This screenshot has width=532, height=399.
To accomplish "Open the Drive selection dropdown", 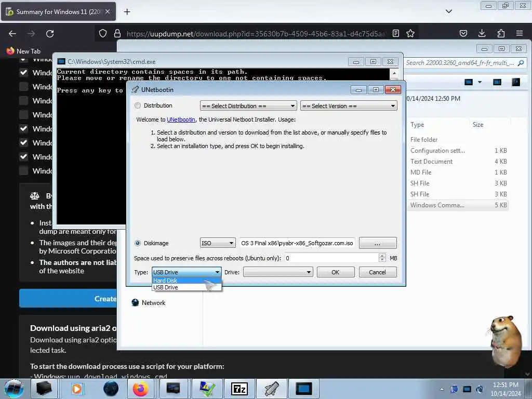I will [278, 272].
